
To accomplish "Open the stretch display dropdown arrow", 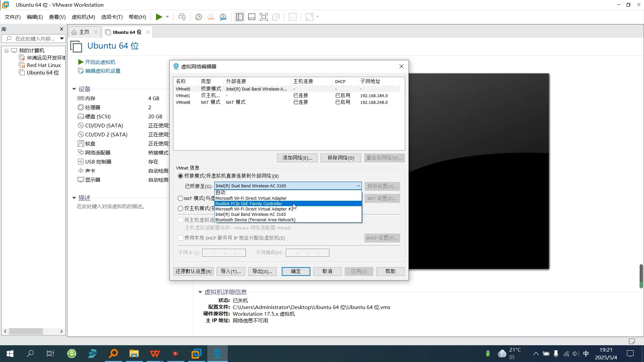I will 318,17.
